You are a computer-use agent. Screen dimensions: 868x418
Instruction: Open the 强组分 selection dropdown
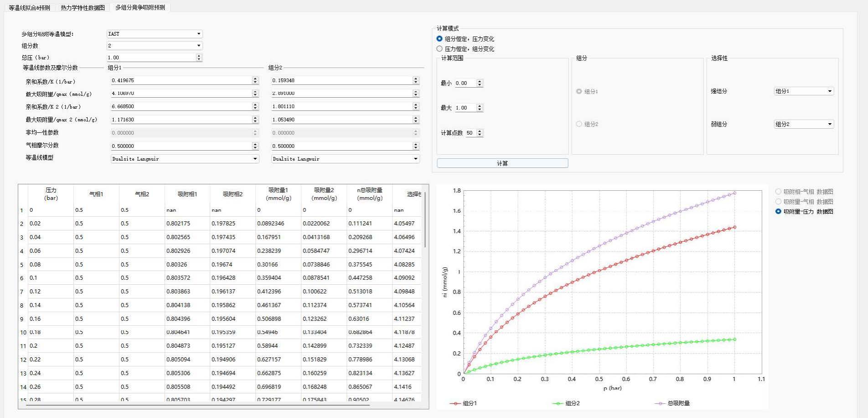click(x=804, y=91)
